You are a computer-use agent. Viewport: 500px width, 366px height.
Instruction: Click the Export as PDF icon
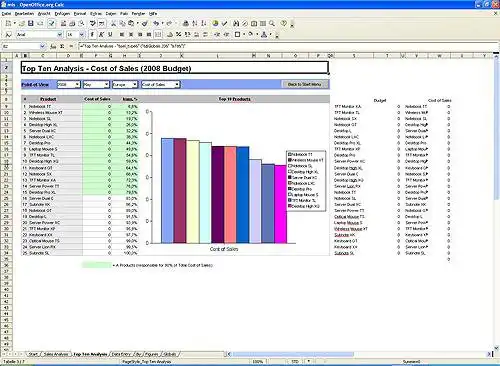[63, 23]
